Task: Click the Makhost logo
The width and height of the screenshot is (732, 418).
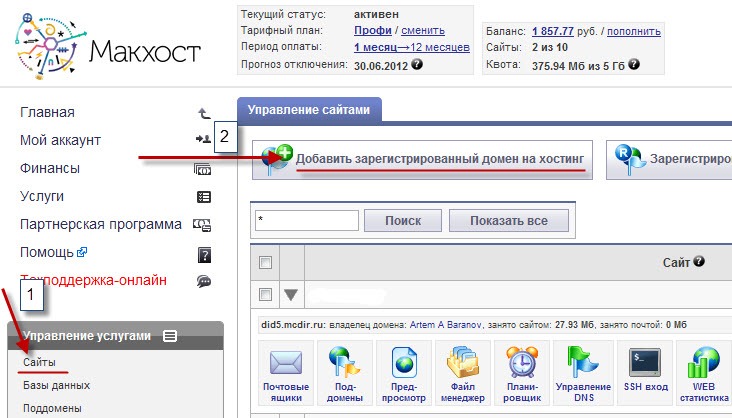Action: point(108,45)
